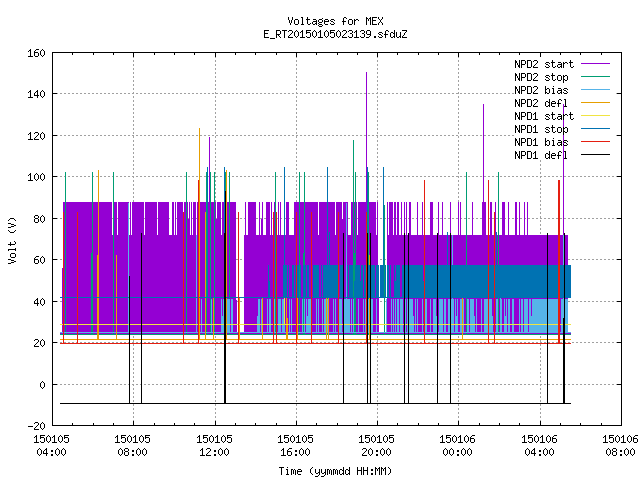
Task: Click the light blue NPD2 bias line sample
Action: tap(595, 90)
